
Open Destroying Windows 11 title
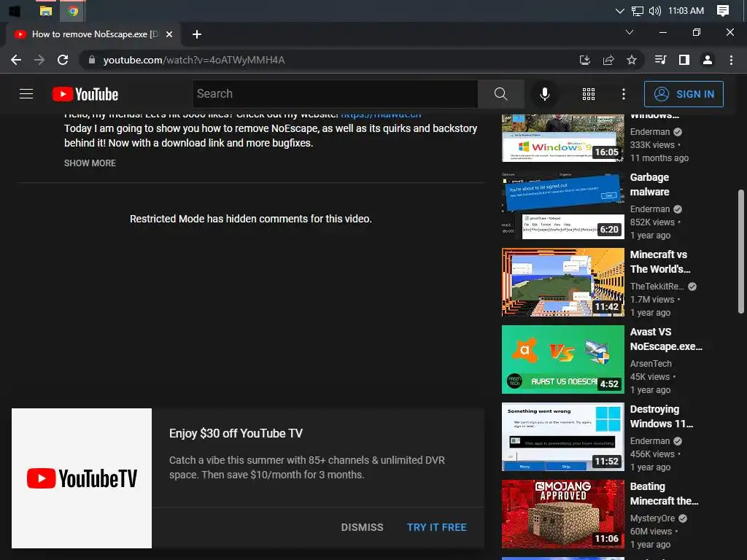click(661, 416)
